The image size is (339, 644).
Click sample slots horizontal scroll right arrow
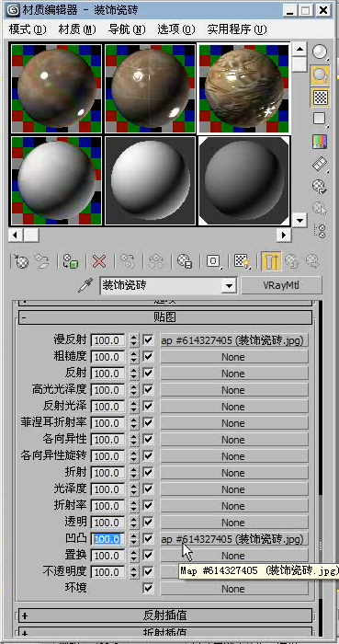click(283, 236)
